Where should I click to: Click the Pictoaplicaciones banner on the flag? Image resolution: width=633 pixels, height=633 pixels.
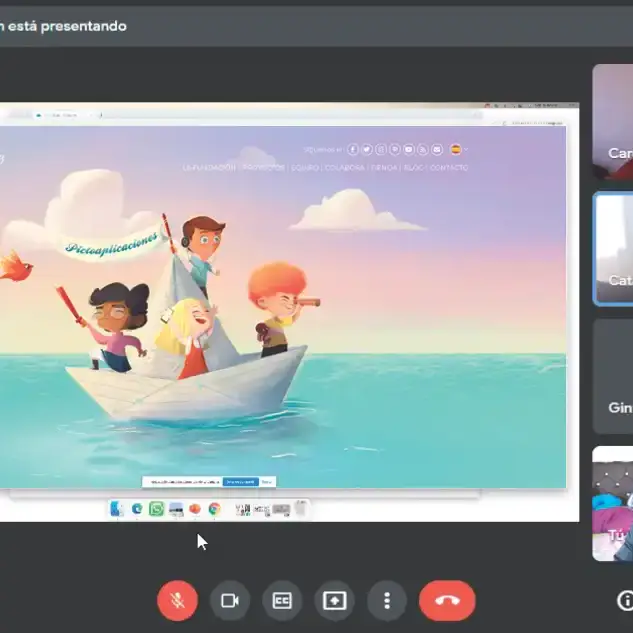(x=112, y=245)
